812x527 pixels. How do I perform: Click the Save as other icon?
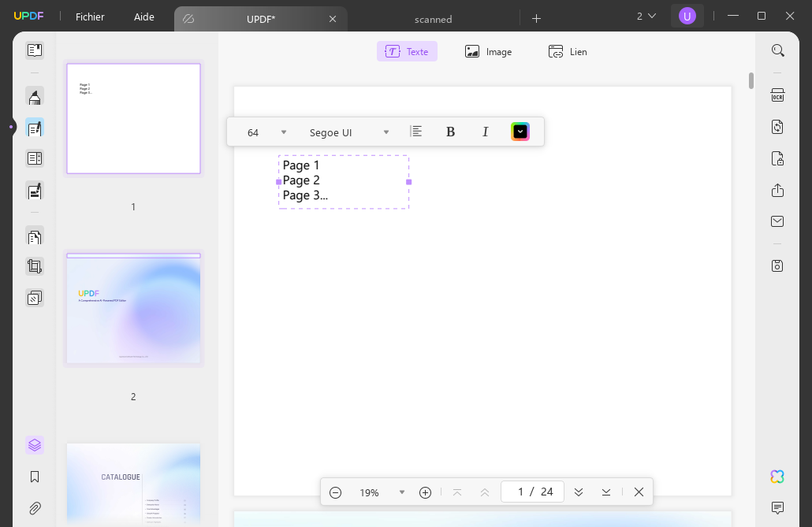coord(778,266)
